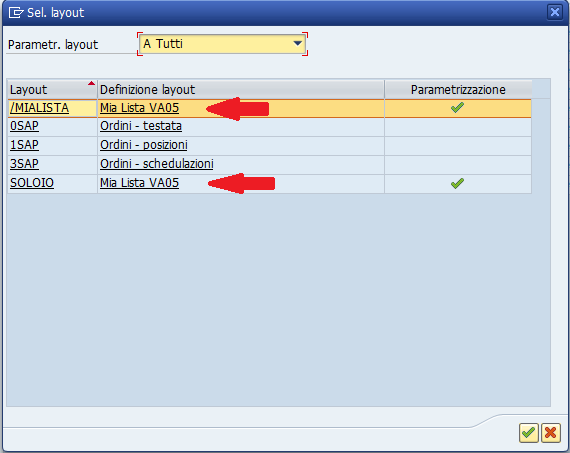
Task: Confirm selection with the green checkmark button
Action: point(529,433)
